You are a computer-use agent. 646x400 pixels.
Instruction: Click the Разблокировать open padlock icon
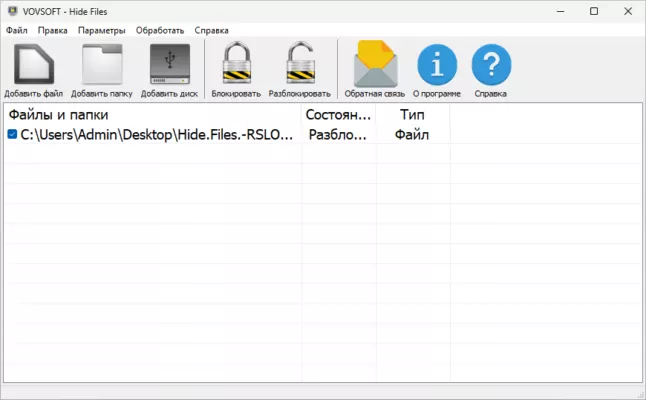[x=300, y=63]
